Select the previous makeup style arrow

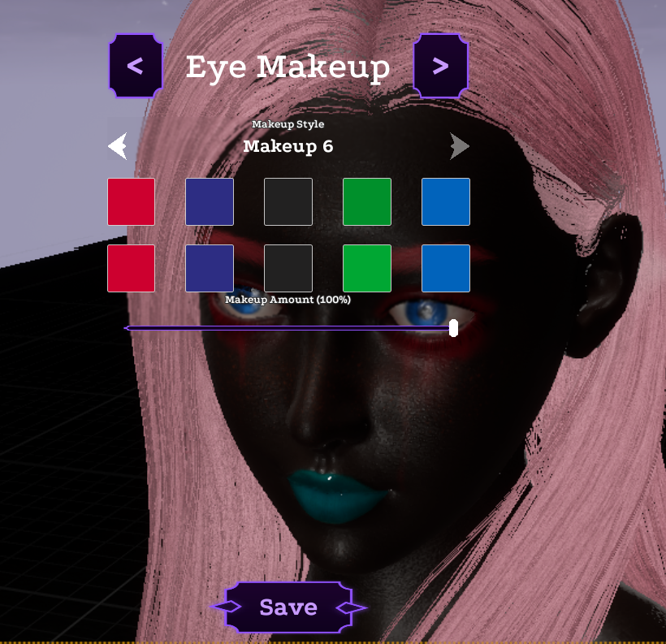tap(118, 146)
